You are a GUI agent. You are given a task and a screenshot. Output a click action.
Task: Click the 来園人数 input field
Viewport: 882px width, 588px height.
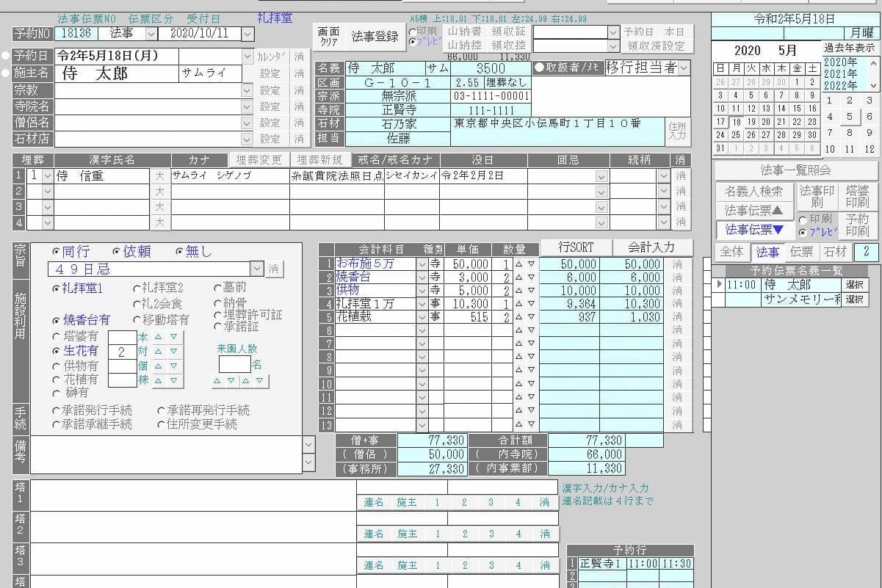point(235,363)
